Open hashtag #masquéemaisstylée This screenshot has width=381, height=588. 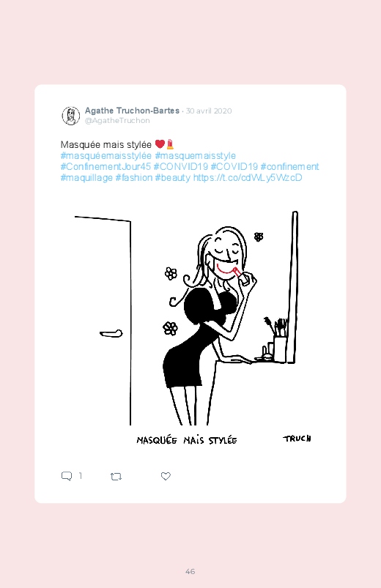pyautogui.click(x=106, y=156)
